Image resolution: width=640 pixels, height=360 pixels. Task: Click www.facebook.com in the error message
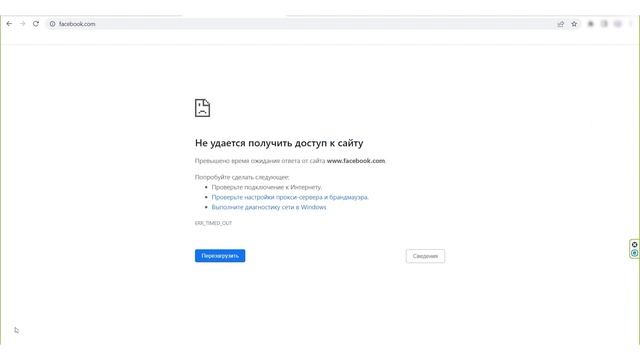point(356,161)
